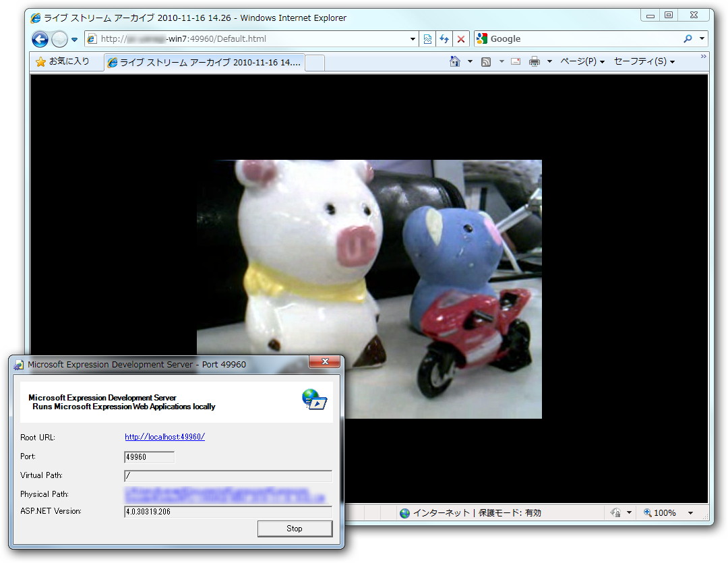Click the Read Mail icon
Viewport: 728px width, 563px height.
click(516, 61)
